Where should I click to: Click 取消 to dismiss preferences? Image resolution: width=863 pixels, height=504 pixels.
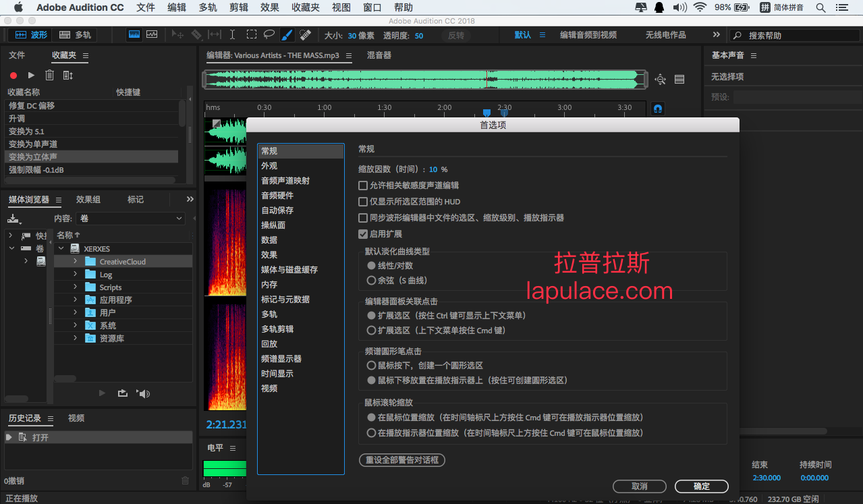[640, 486]
